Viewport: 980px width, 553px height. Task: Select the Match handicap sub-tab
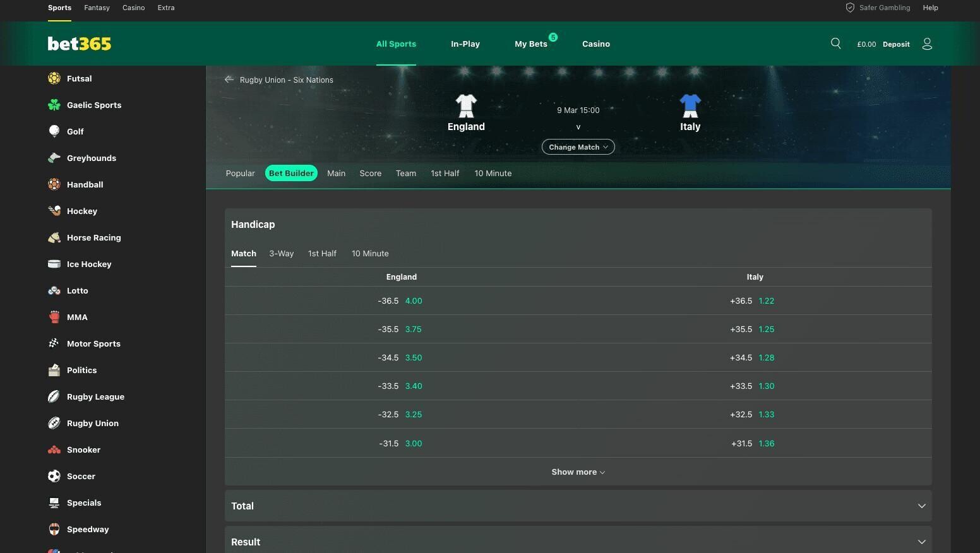click(x=244, y=253)
